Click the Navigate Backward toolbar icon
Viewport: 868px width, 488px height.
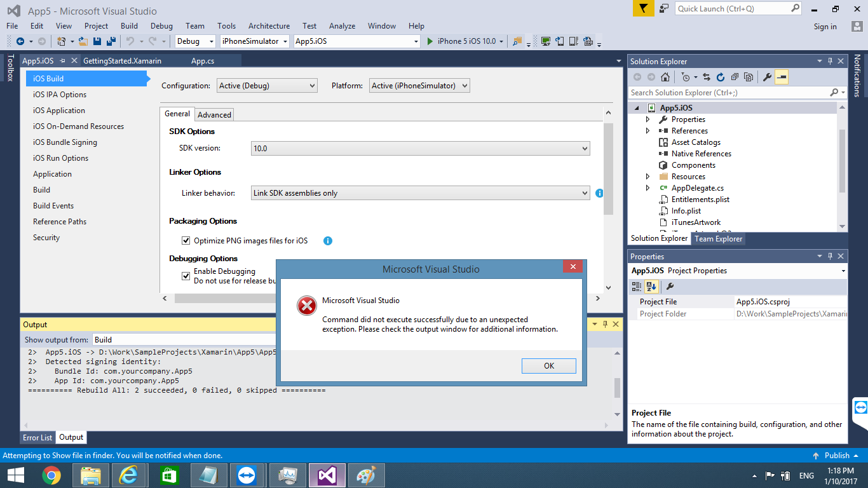[x=20, y=41]
